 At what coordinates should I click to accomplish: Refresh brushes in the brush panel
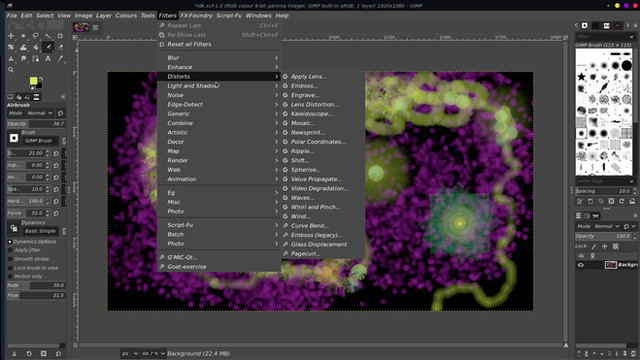coord(621,201)
